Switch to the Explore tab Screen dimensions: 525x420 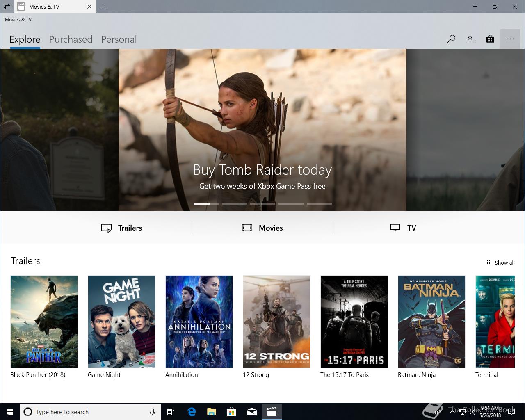coord(25,39)
